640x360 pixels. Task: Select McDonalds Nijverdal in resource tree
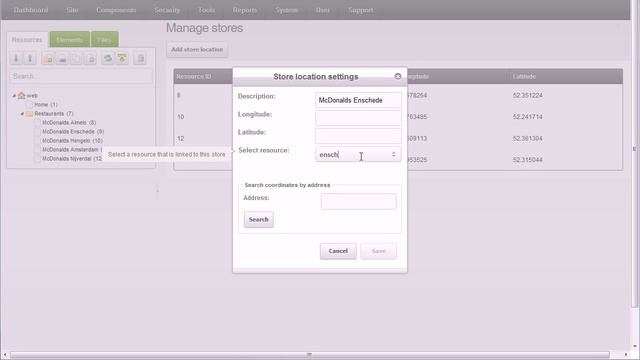point(72,158)
